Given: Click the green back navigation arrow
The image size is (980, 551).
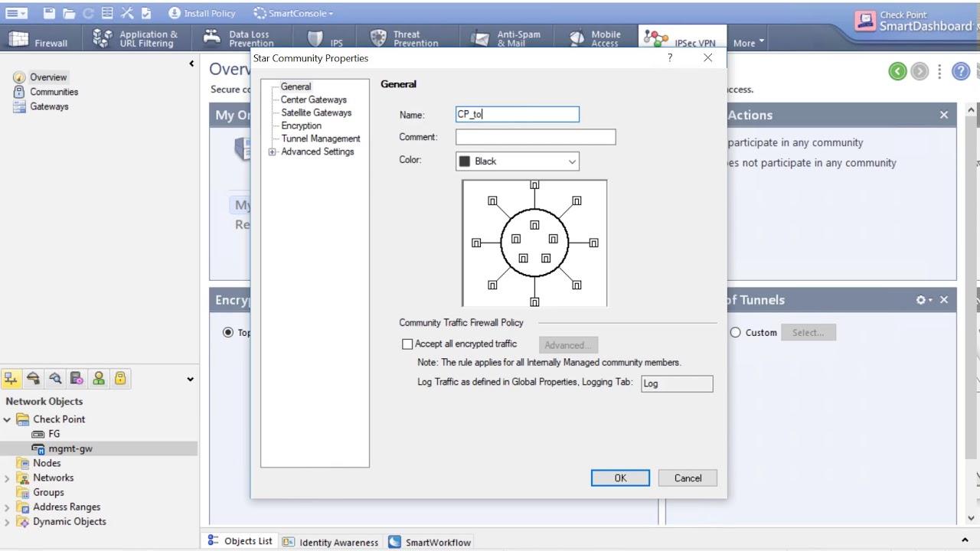Looking at the screenshot, I should 898,71.
